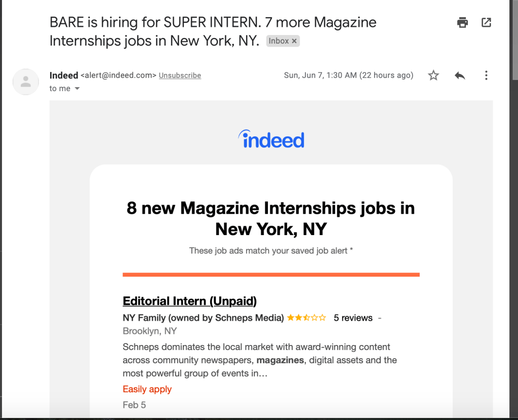Screen dimensions: 518x420
Task: Click the NY Family company name
Action: point(203,318)
